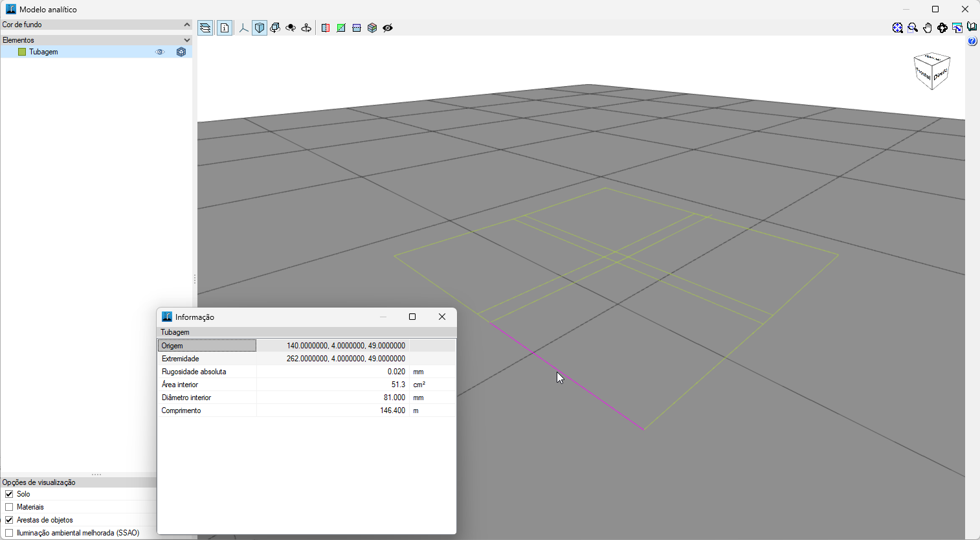Open the book library icon
980x540 pixels.
972,27
